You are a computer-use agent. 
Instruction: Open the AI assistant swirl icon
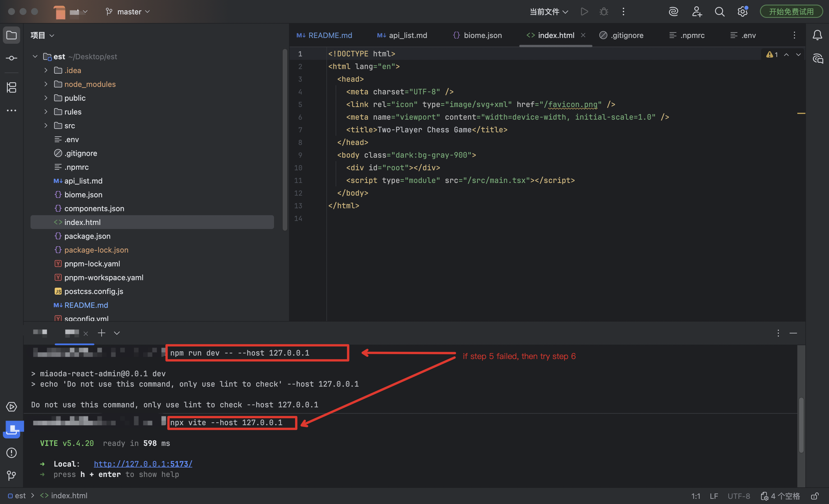click(673, 12)
